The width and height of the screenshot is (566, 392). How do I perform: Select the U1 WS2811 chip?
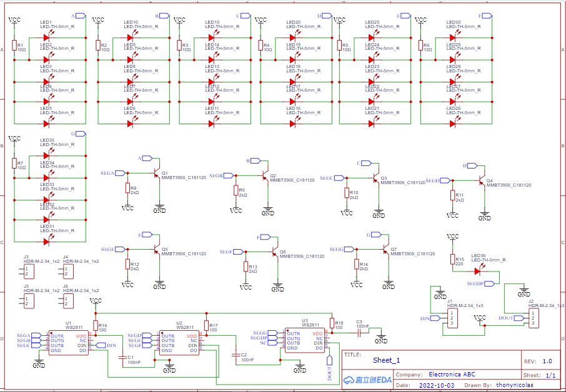pos(69,343)
